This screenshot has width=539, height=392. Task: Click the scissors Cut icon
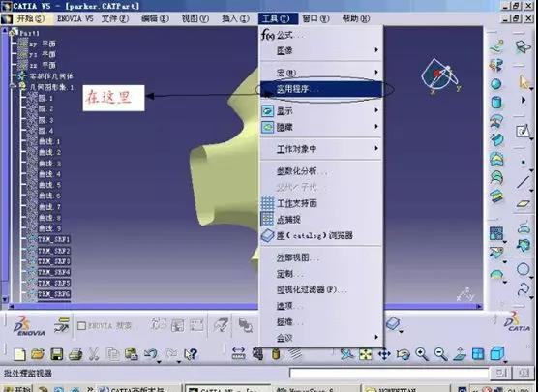coord(94,354)
